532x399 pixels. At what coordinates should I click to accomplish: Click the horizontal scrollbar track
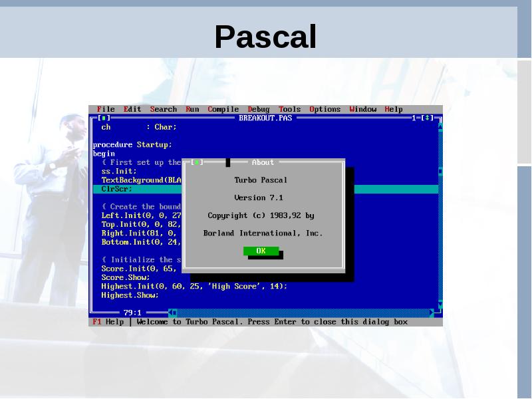click(x=303, y=313)
